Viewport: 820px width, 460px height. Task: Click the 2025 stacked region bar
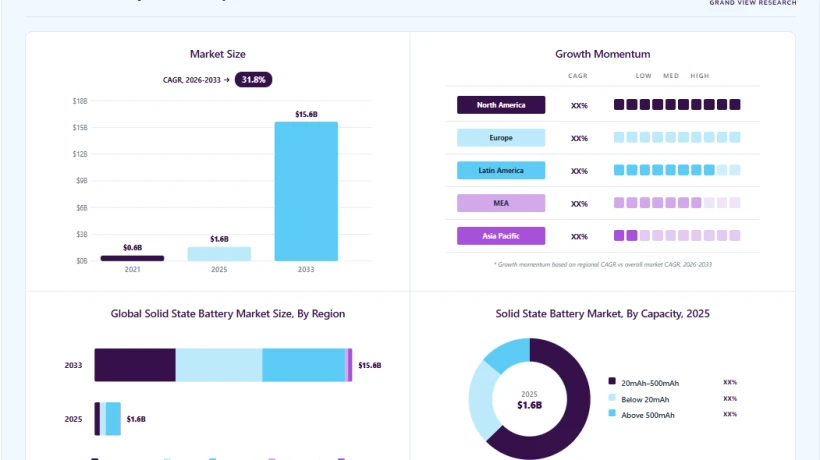coord(108,419)
